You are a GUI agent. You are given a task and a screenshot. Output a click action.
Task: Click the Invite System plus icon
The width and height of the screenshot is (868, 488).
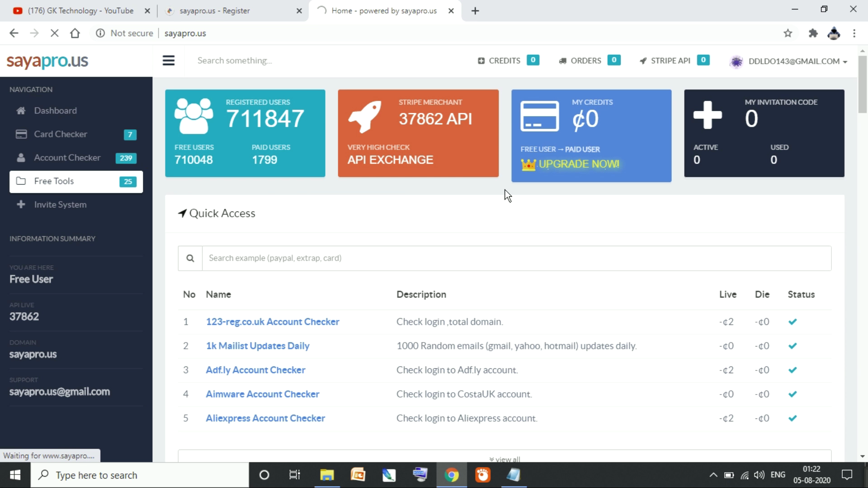[x=21, y=205]
